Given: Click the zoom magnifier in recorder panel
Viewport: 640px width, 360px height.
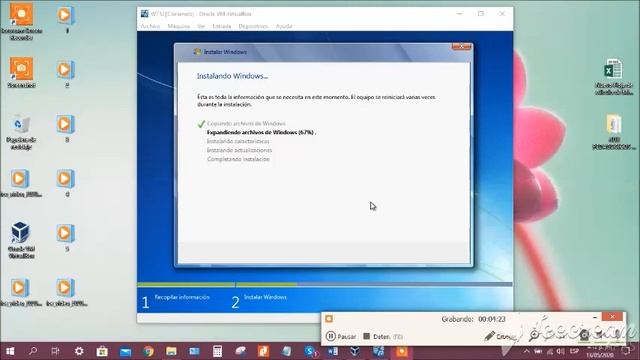Looking at the screenshot, I should 534,336.
